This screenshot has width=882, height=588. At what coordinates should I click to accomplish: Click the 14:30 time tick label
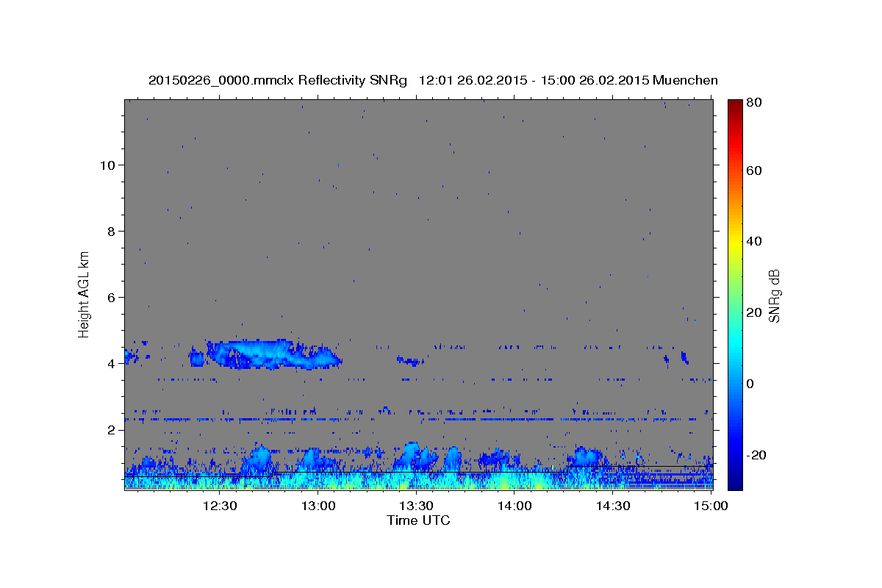(x=613, y=506)
